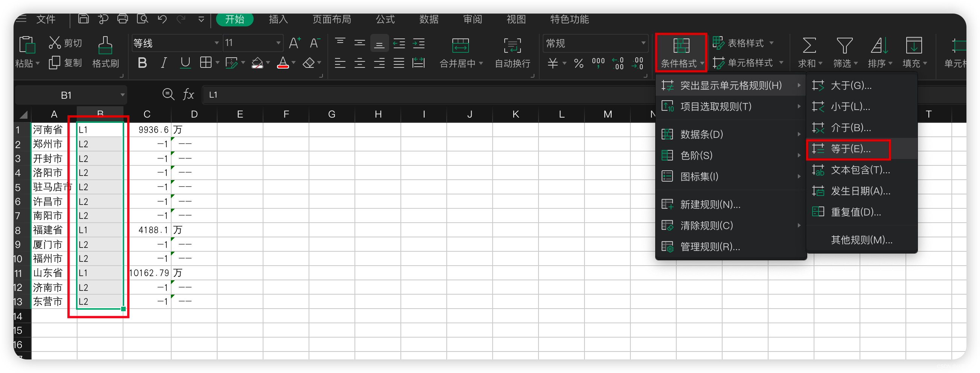The height and width of the screenshot is (373, 980).
Task: Toggle Bold formatting
Action: 142,63
